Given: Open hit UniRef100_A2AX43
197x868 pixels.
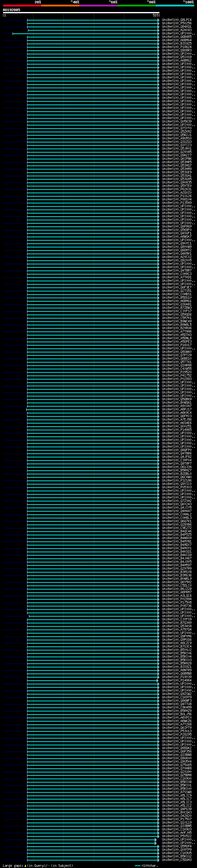Looking at the screenshot, I should [177, 30].
